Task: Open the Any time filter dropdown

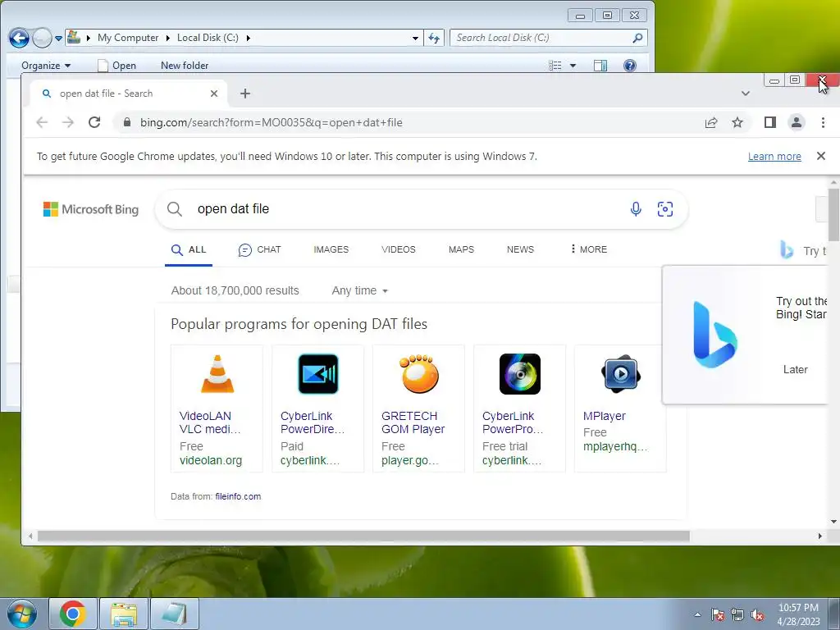Action: 359,290
